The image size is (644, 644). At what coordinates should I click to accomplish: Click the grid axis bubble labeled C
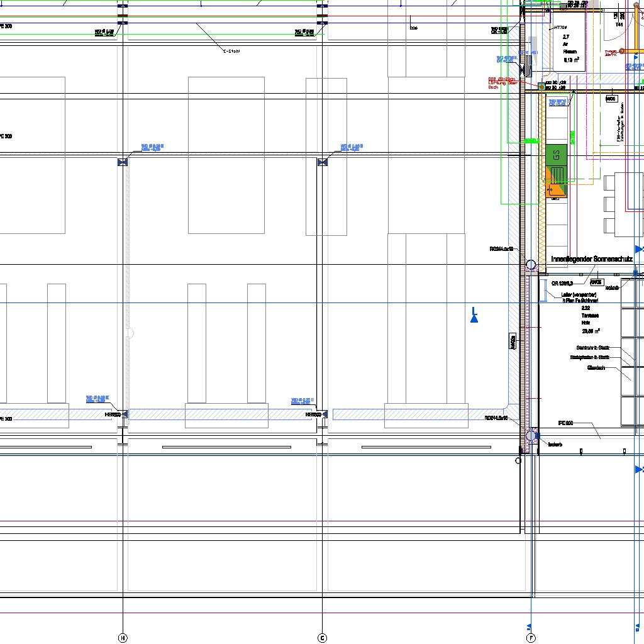pos(323,638)
